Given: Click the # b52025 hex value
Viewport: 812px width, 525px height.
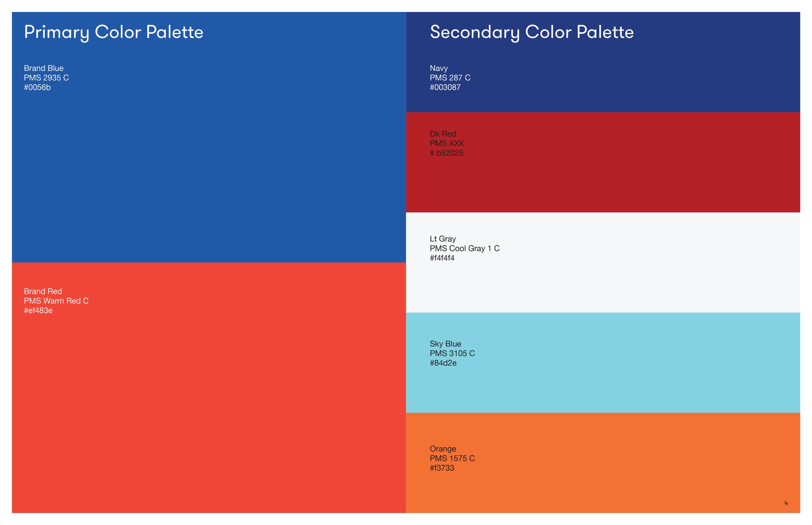Looking at the screenshot, I should [x=447, y=153].
